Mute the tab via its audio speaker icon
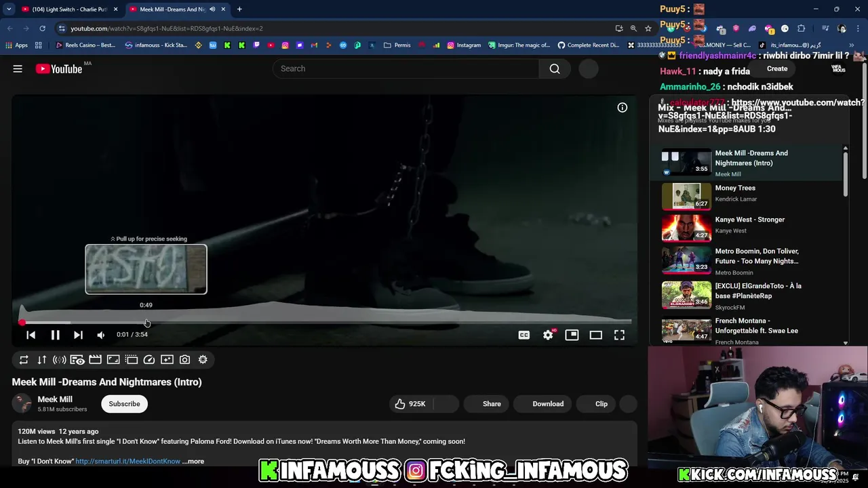Image resolution: width=868 pixels, height=488 pixels. coord(212,9)
